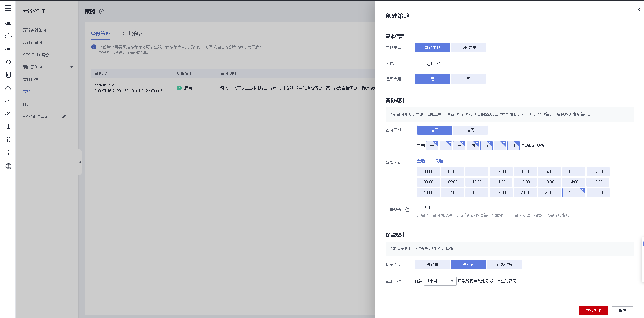Select the 21:00 backup time slot

tap(549, 192)
